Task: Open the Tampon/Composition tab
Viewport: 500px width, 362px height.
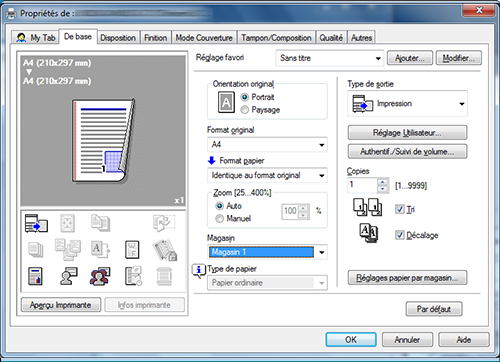Action: click(x=276, y=38)
